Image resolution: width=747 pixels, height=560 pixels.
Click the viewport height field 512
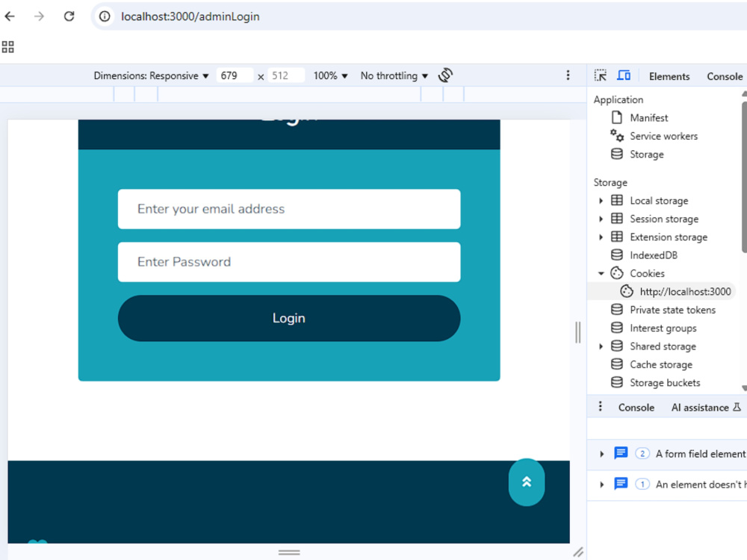click(286, 75)
